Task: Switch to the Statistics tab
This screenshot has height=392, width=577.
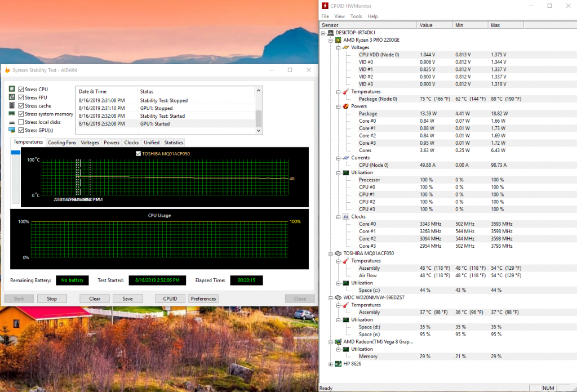Action: (x=174, y=142)
